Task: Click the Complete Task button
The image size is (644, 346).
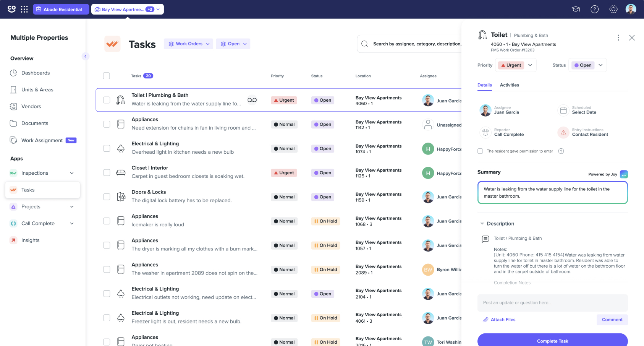Action: pyautogui.click(x=552, y=340)
